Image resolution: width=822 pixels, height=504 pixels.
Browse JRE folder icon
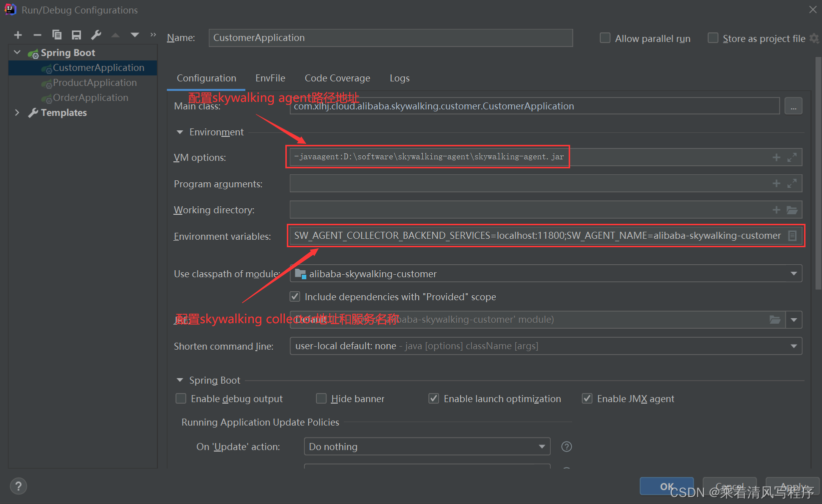(x=775, y=320)
